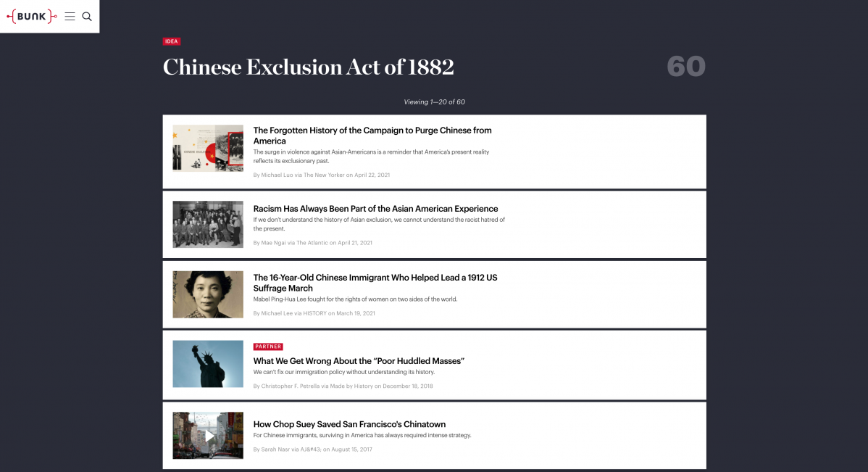Open the hamburger navigation menu

click(x=70, y=16)
